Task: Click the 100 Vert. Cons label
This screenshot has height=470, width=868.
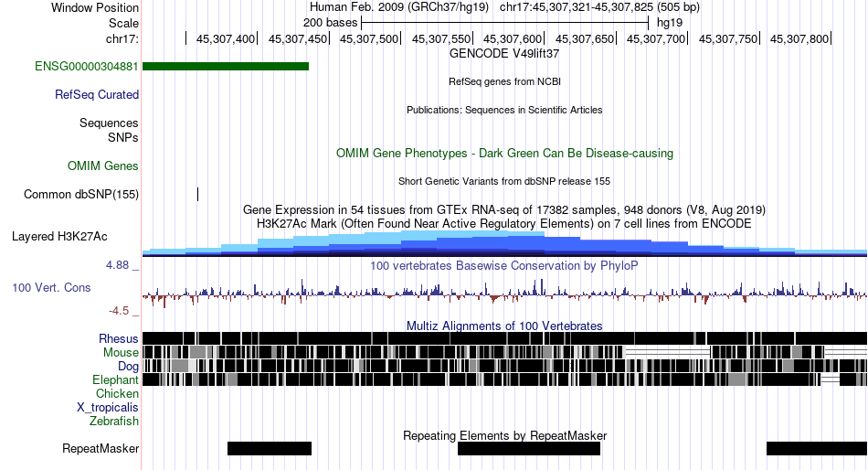Action: click(x=51, y=288)
